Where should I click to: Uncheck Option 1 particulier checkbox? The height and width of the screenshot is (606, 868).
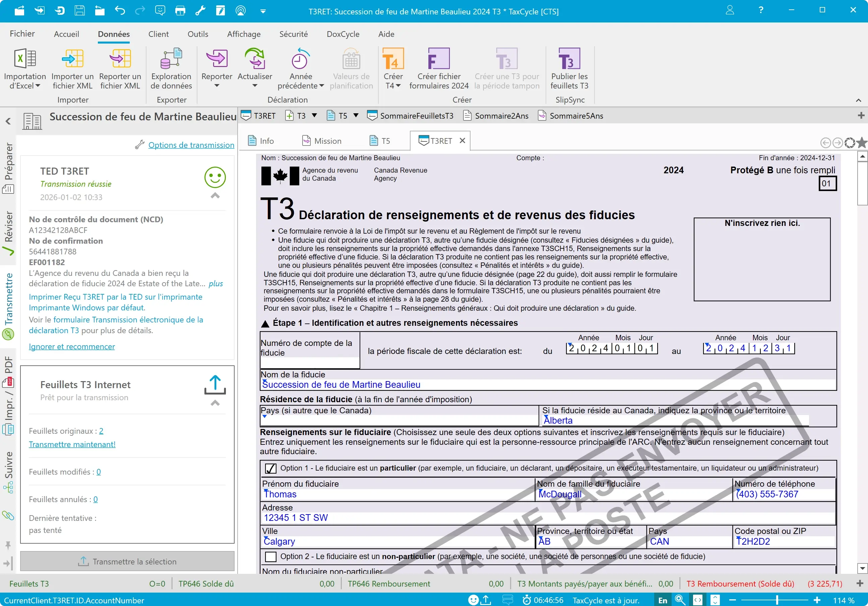(x=271, y=468)
